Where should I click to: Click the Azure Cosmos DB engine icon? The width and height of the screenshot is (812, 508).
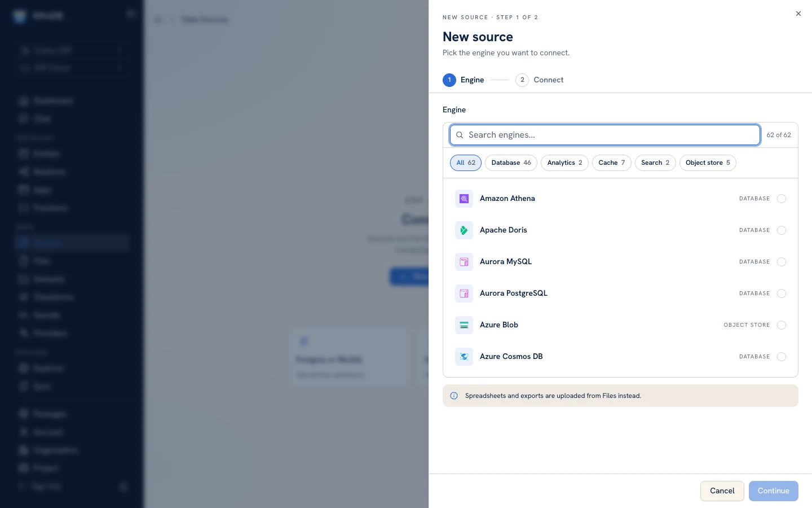(464, 357)
